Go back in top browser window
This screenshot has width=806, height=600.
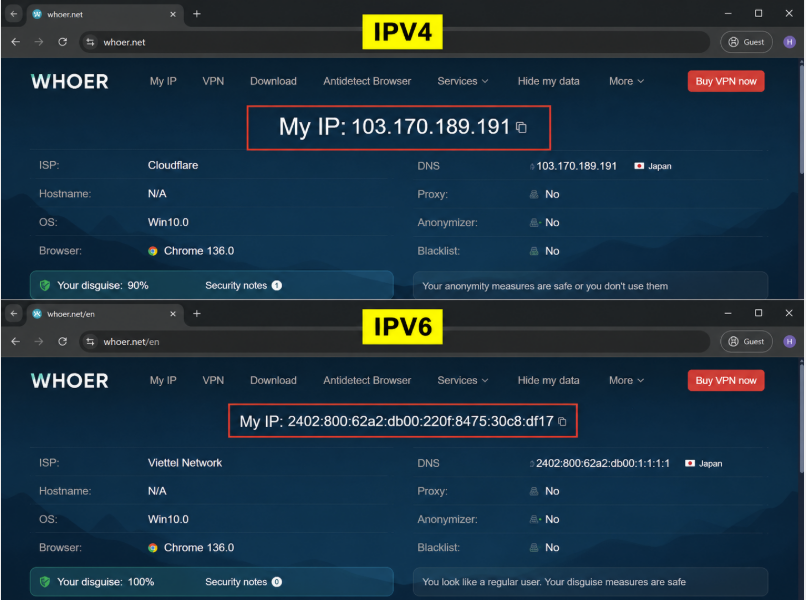pos(15,42)
